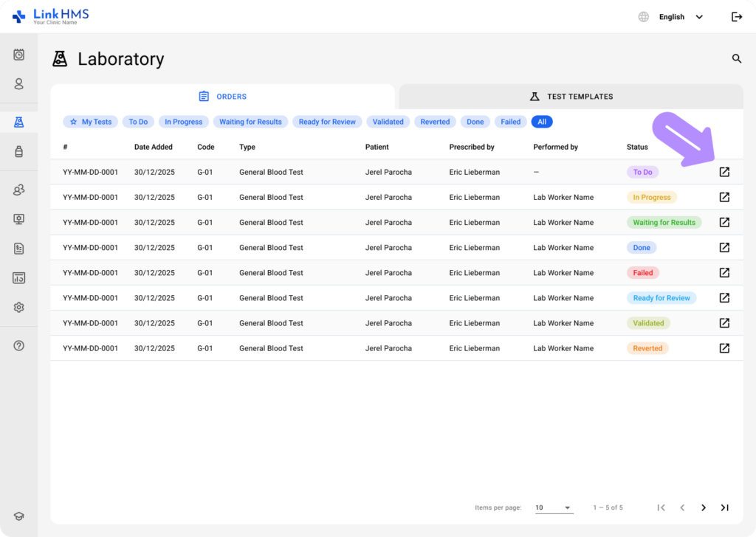Image resolution: width=756 pixels, height=537 pixels.
Task: Switch to the Test Templates tab
Action: 571,97
